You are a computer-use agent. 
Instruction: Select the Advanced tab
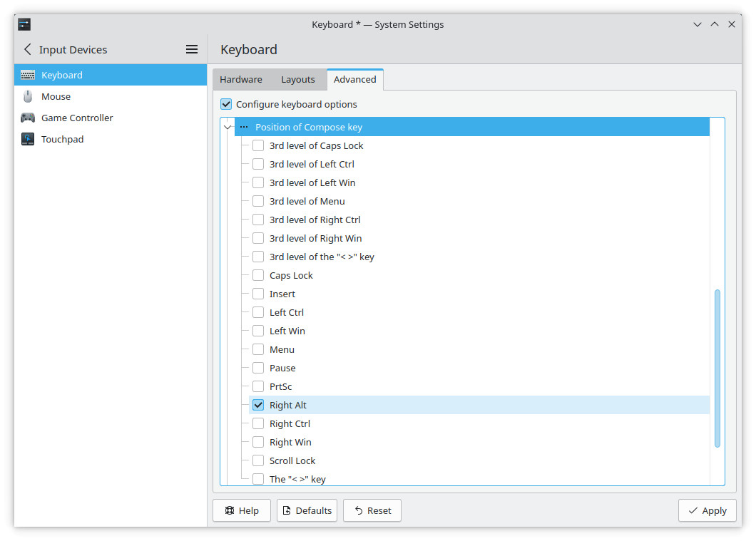pos(355,80)
